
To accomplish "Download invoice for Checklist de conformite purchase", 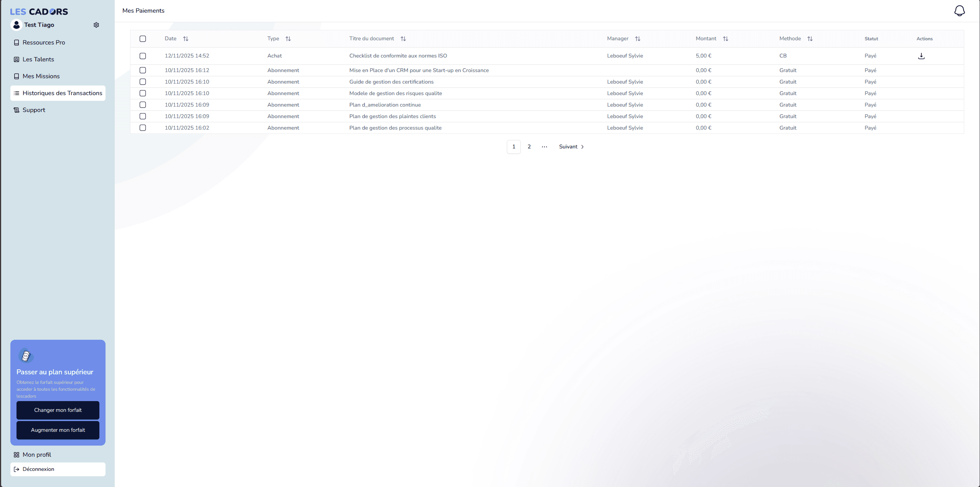I will [x=921, y=56].
